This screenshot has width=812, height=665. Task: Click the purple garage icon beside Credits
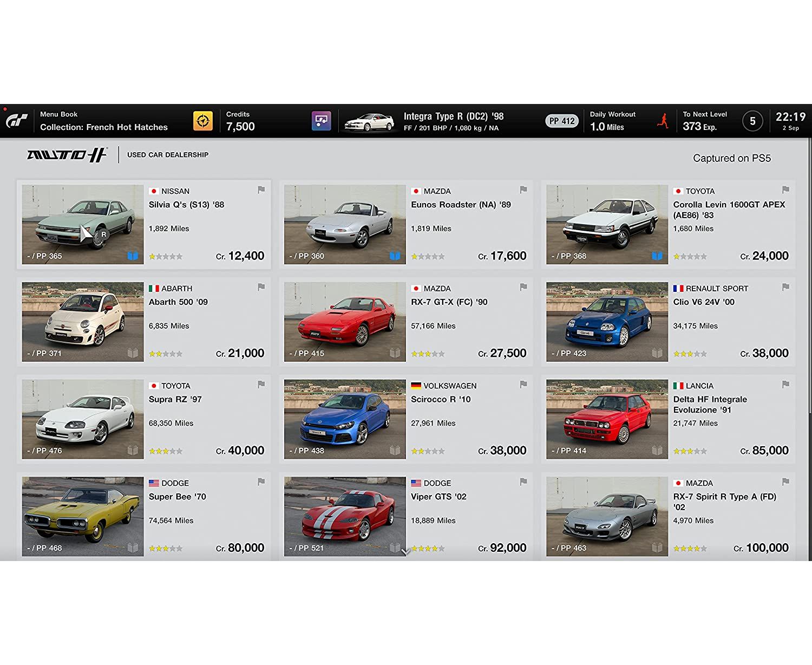[x=321, y=121]
